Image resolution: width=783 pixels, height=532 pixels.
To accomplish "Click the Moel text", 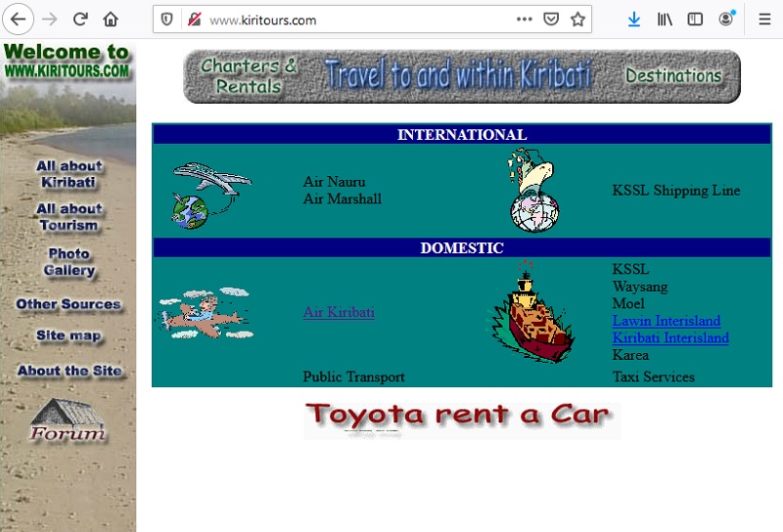I will point(628,303).
